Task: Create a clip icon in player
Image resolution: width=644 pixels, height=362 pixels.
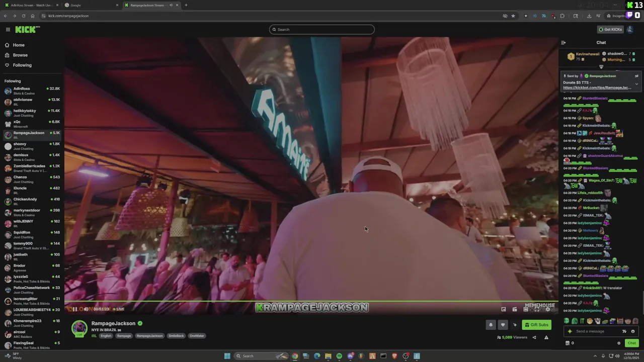Action: coord(515,309)
